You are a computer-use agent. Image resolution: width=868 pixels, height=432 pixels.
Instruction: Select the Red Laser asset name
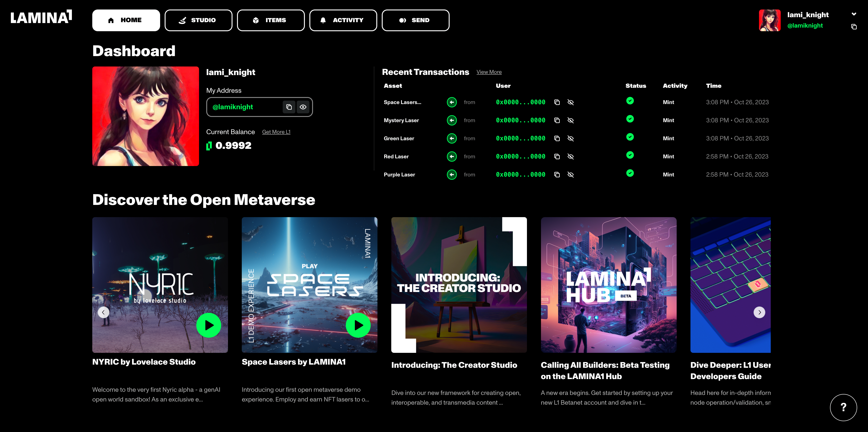pos(396,156)
